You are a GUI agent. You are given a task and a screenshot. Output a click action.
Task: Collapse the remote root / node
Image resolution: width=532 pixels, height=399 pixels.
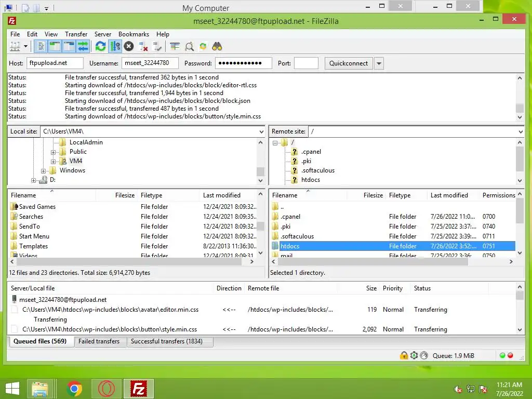click(x=275, y=143)
